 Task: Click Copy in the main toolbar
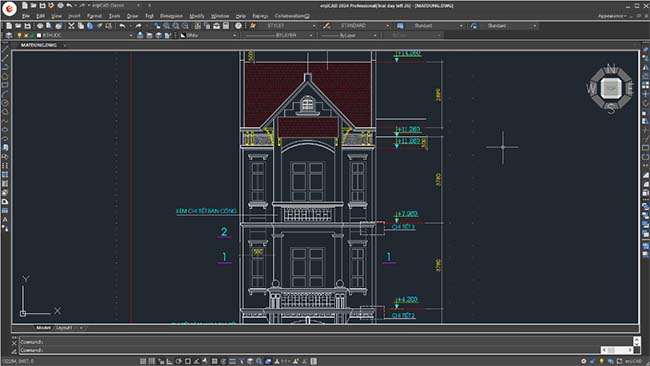click(81, 26)
